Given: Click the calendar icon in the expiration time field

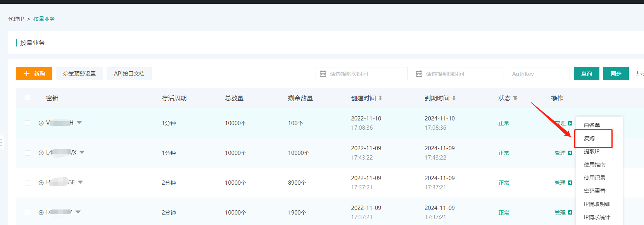Looking at the screenshot, I should click(x=419, y=74).
